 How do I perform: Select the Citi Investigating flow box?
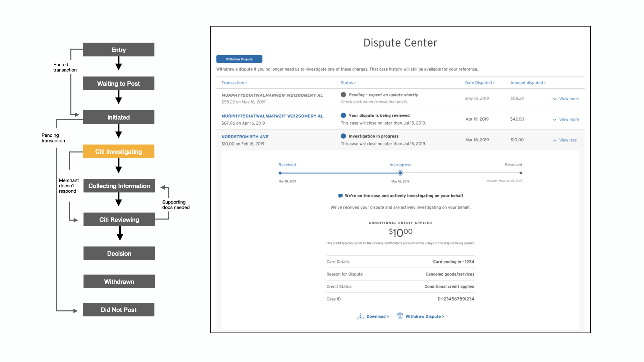pyautogui.click(x=118, y=152)
